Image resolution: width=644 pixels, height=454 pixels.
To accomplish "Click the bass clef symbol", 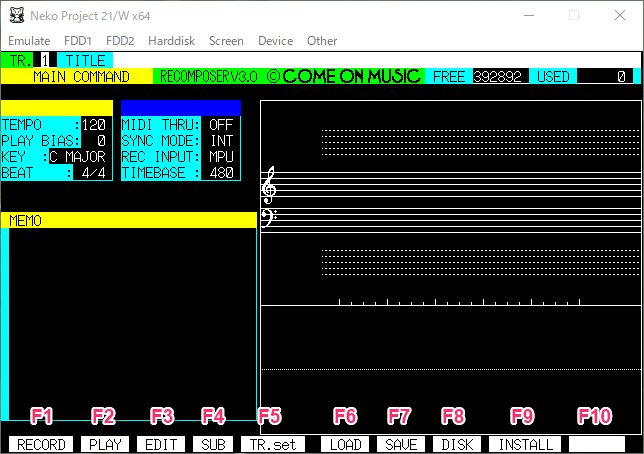I will pyautogui.click(x=269, y=218).
